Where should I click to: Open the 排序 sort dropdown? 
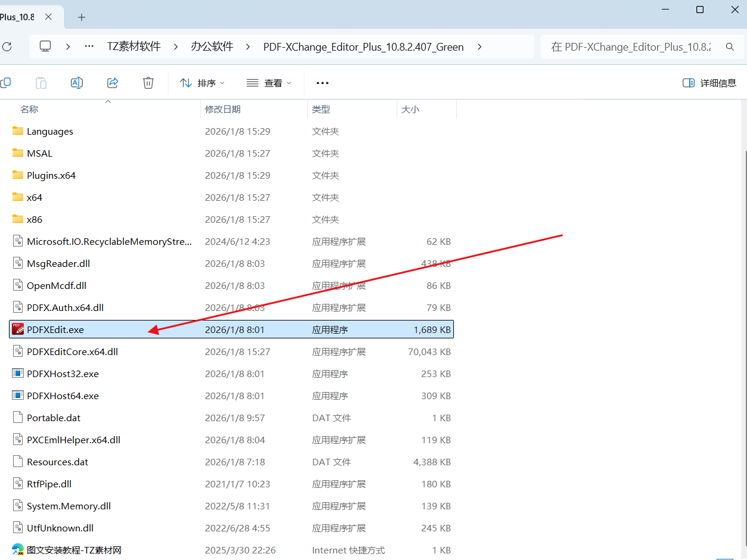[203, 83]
